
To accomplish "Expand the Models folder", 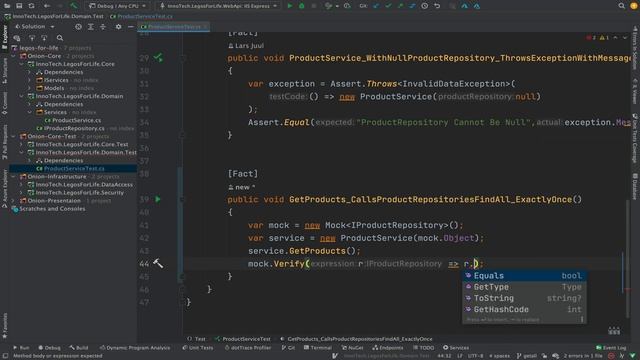I will pos(29,88).
